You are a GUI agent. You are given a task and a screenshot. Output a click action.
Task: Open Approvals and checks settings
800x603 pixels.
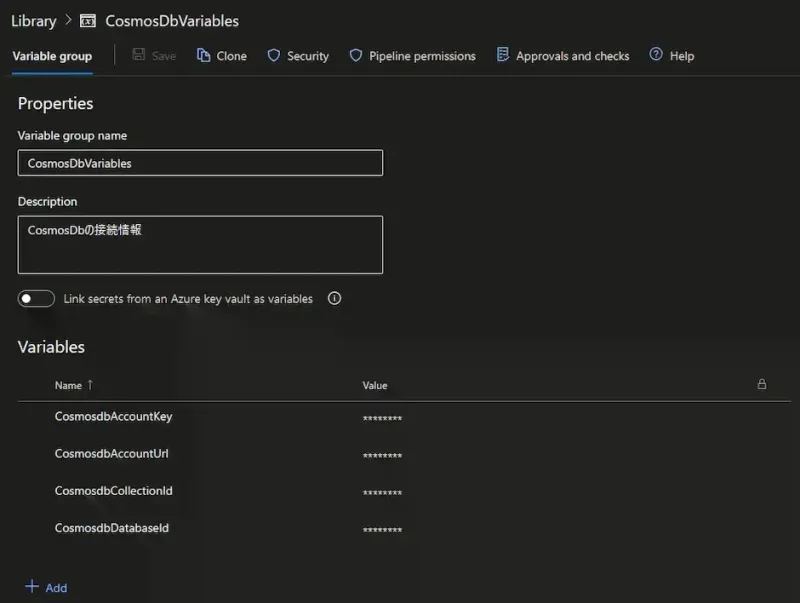pos(562,56)
